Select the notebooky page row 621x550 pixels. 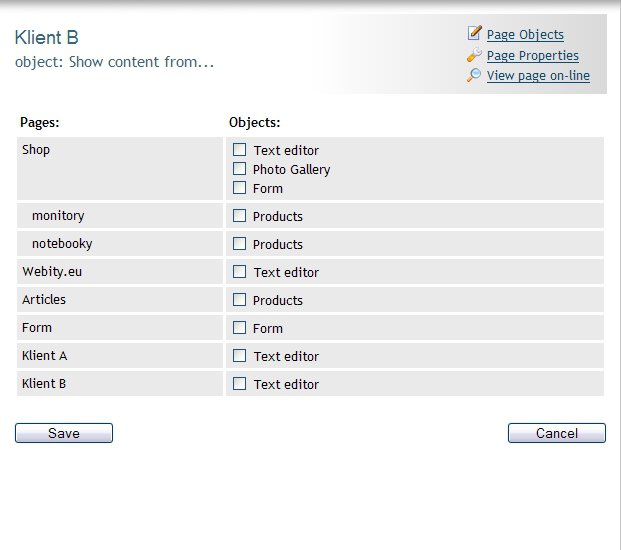click(x=120, y=244)
